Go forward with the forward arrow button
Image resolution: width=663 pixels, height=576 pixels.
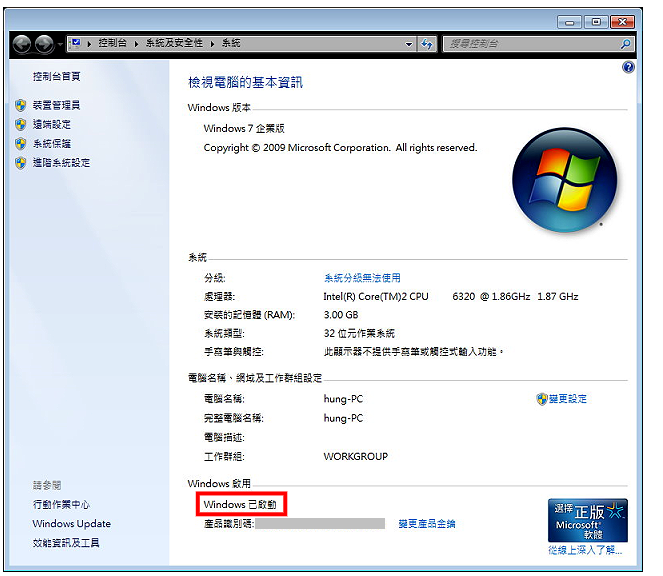click(44, 44)
